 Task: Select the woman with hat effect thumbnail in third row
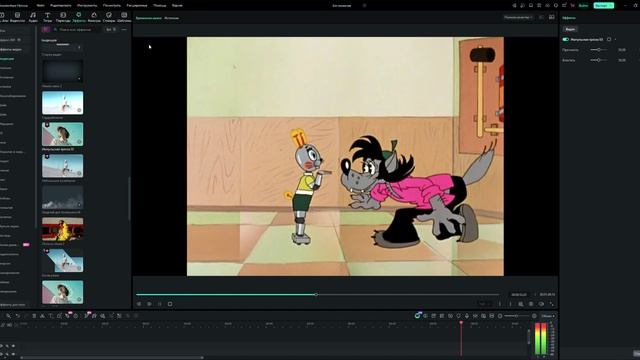(62, 134)
